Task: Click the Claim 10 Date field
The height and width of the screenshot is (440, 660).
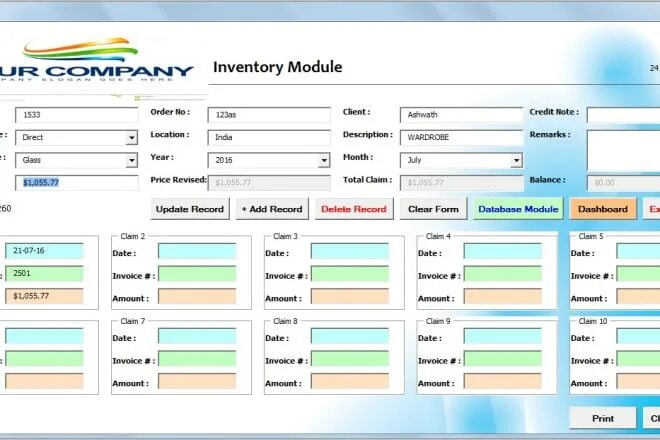Action: click(638, 336)
